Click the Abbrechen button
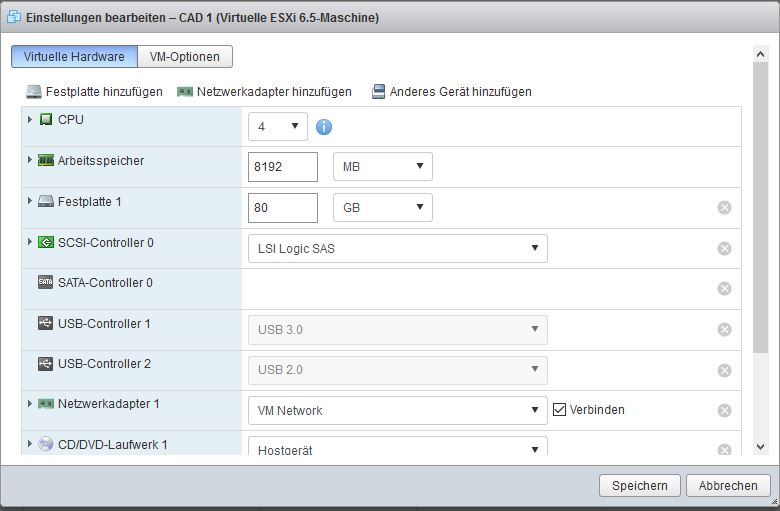 [727, 486]
